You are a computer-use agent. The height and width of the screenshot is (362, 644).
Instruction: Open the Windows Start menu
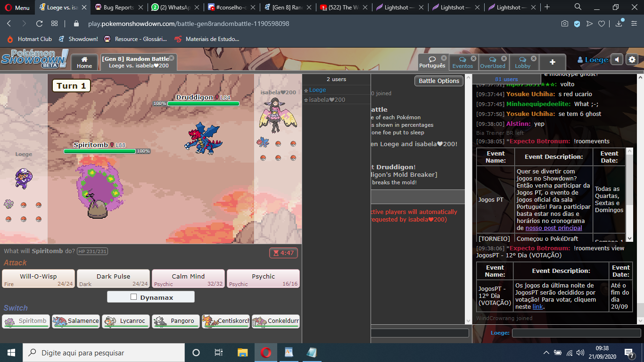pos(11,353)
